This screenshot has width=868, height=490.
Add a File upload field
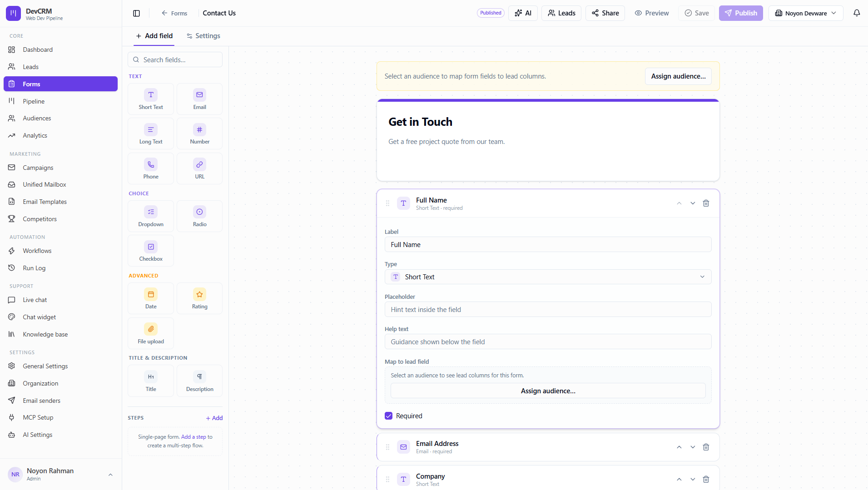151,333
